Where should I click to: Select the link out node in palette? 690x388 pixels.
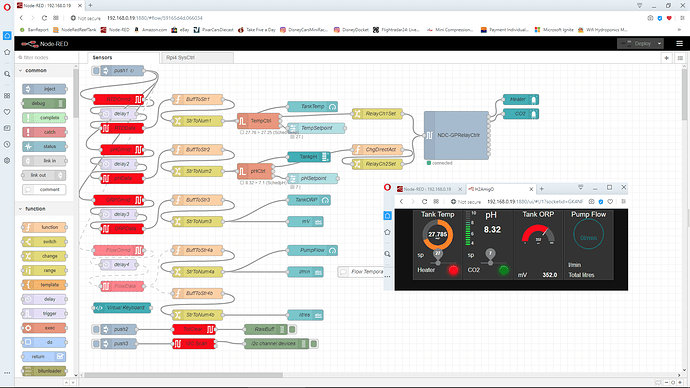(x=44, y=175)
